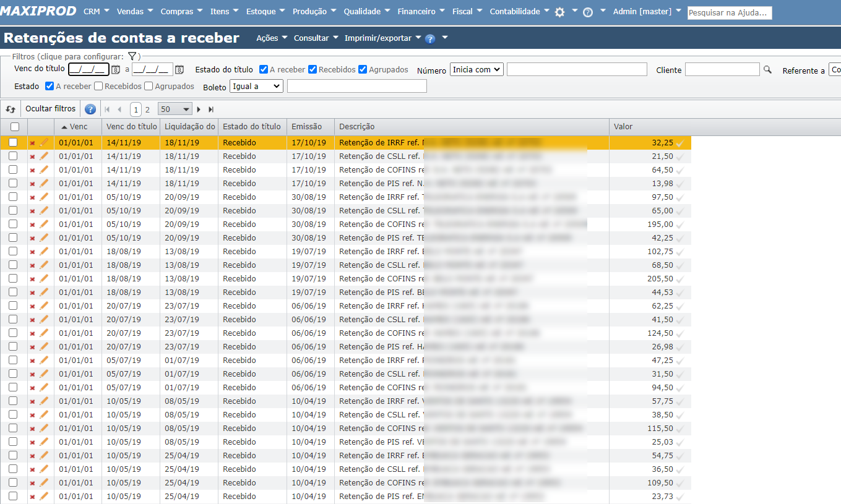The image size is (841, 504).
Task: Click the Cliente input field
Action: 722,70
